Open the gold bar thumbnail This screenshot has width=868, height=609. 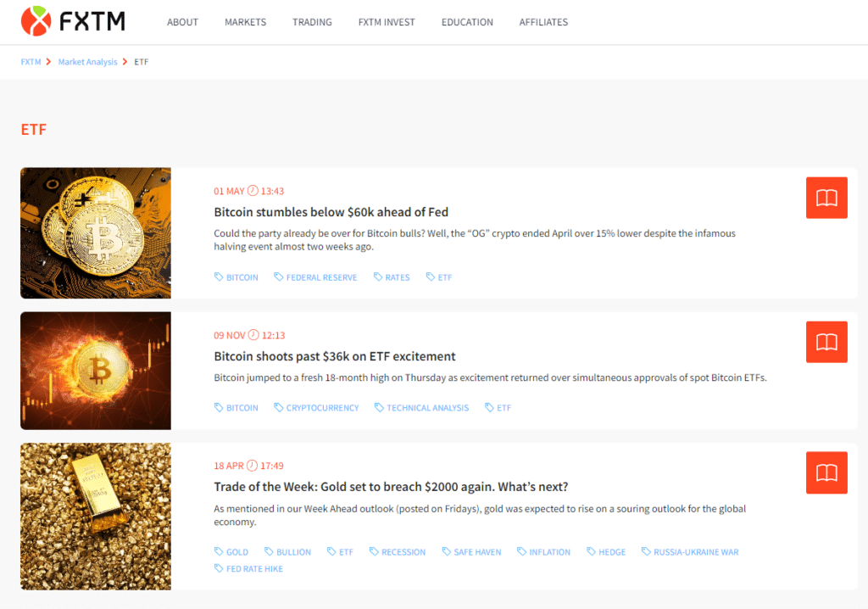(96, 517)
